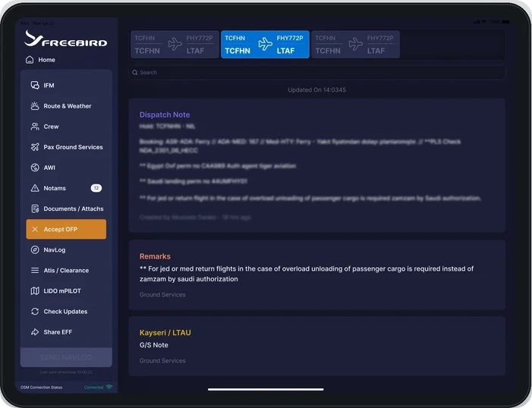Click the Documents / Attachs file icon

[x=35, y=209]
